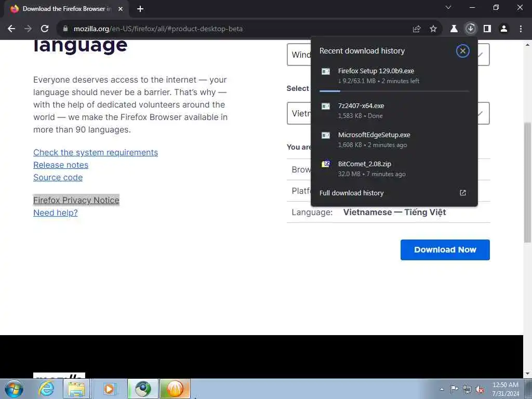
Task: Share this page via the share icon
Action: coord(417,29)
